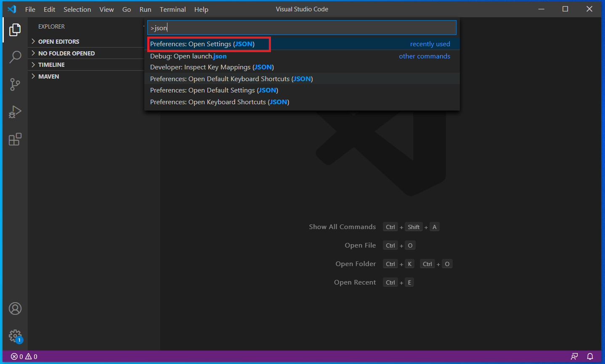Click the recently used label
The height and width of the screenshot is (364, 605).
[430, 44]
